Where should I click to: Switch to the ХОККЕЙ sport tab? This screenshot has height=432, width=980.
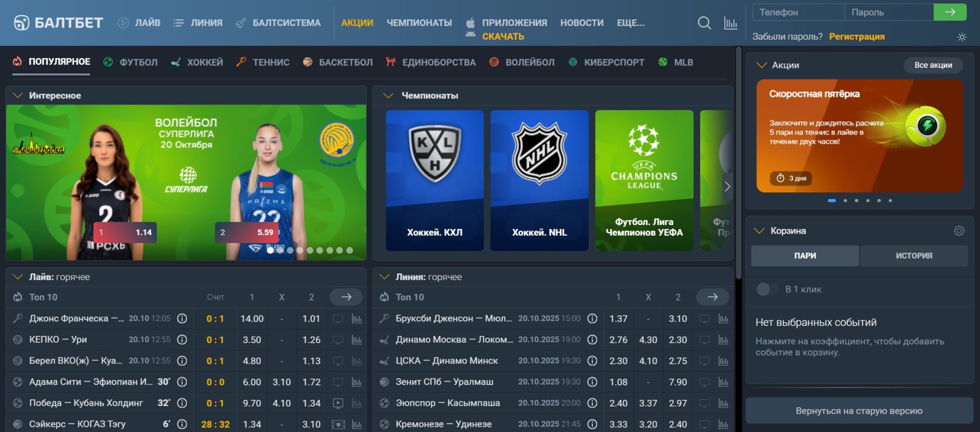tap(198, 62)
